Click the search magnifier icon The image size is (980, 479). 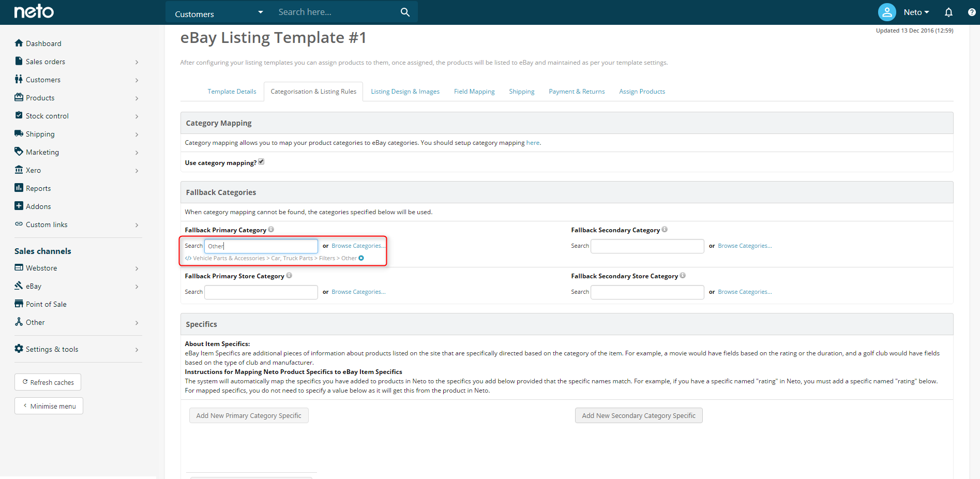tap(405, 12)
